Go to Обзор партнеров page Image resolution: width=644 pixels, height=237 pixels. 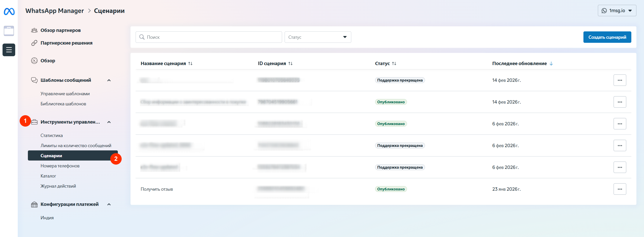pyautogui.click(x=61, y=30)
